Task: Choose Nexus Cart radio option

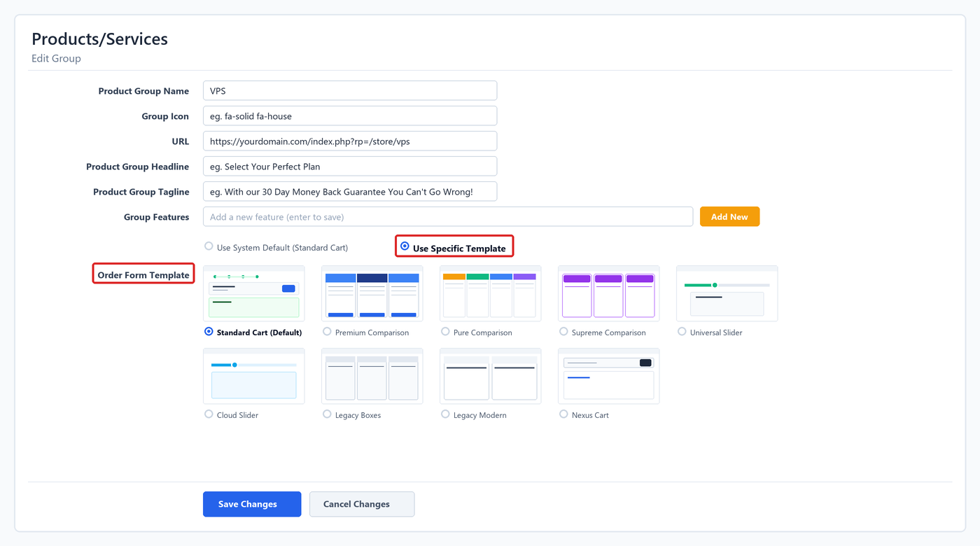Action: pyautogui.click(x=563, y=414)
